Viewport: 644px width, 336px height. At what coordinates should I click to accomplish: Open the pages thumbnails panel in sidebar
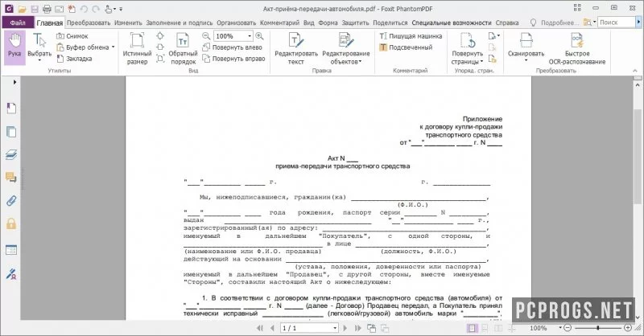pyautogui.click(x=11, y=132)
